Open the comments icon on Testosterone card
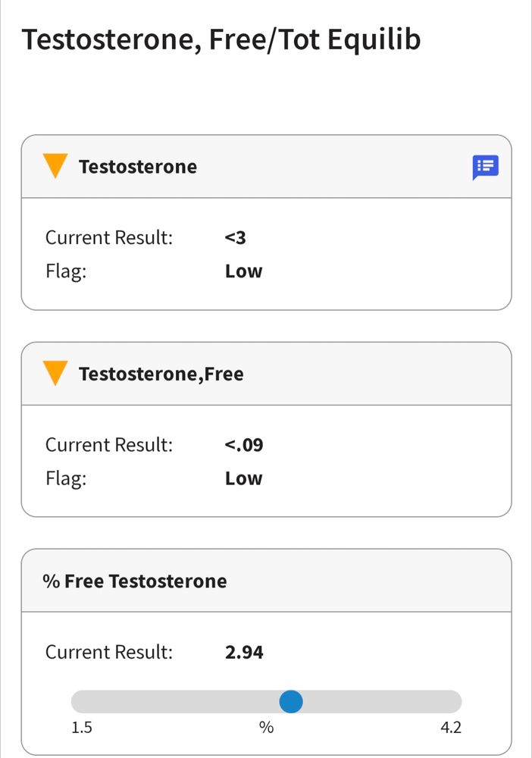 pyautogui.click(x=485, y=167)
